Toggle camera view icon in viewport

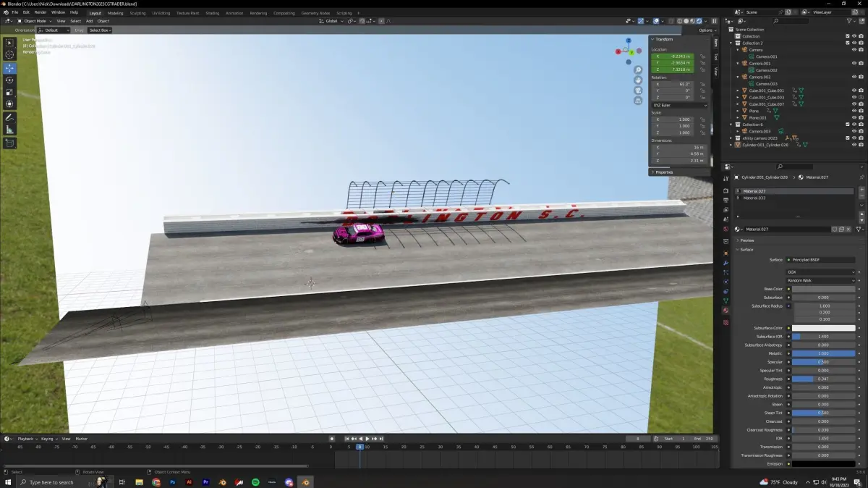coord(638,91)
